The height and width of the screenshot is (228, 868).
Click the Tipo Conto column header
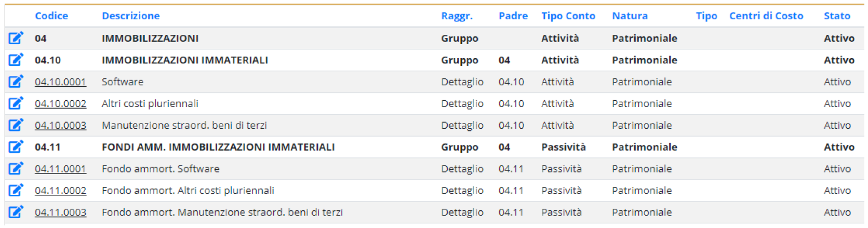point(568,16)
